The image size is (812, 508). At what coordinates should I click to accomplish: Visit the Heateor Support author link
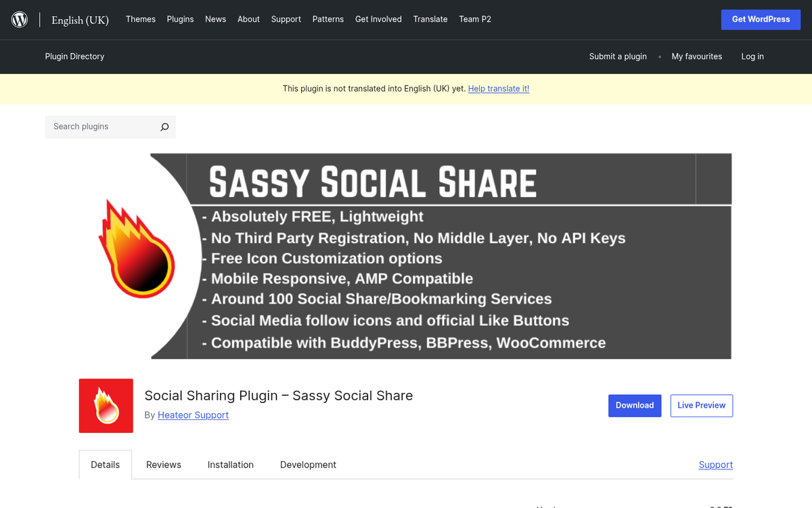click(x=193, y=415)
